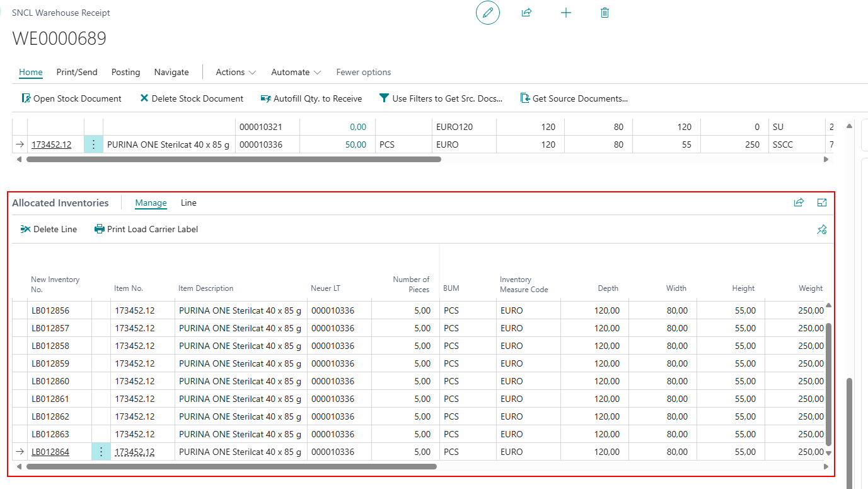Expand the Actions dropdown menu
This screenshot has height=489, width=868.
[236, 72]
